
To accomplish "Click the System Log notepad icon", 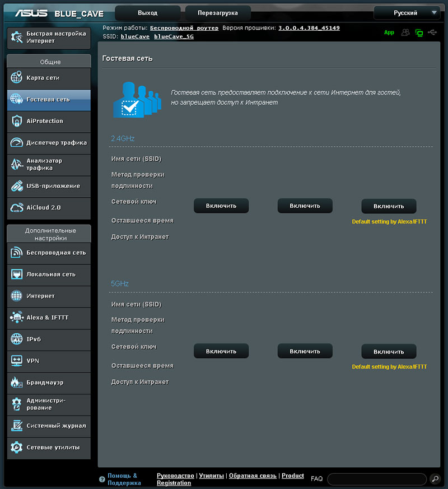I will [x=17, y=425].
